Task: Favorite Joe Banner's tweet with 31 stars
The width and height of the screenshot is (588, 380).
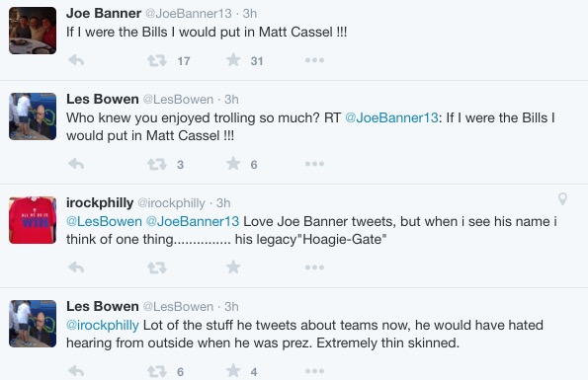Action: click(x=233, y=60)
